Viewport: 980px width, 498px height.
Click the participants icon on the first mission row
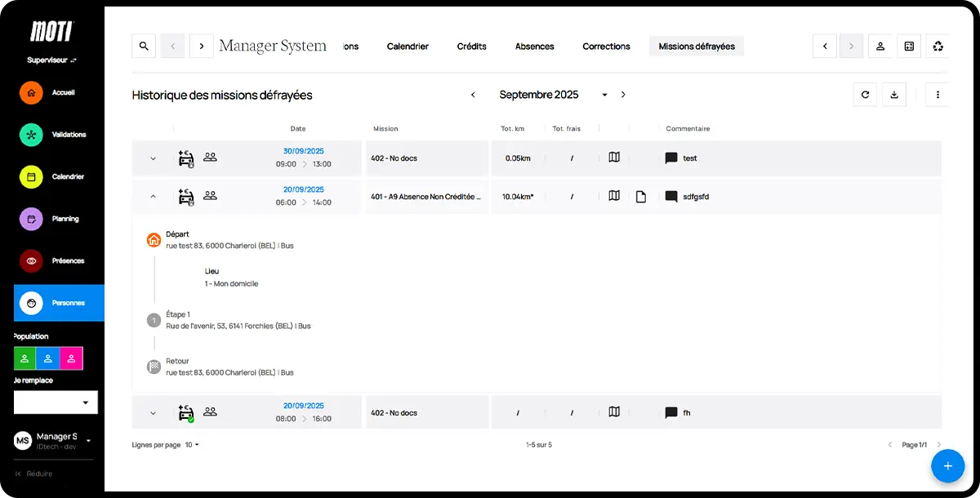pyautogui.click(x=210, y=158)
